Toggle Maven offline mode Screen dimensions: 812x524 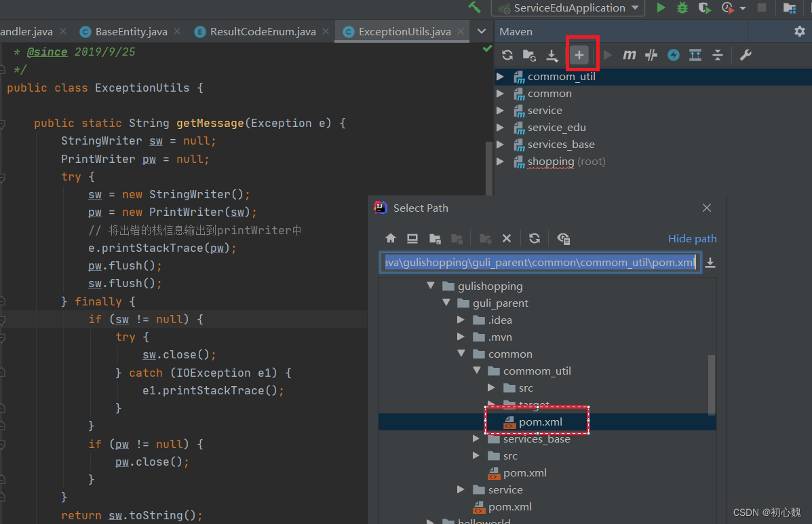651,55
